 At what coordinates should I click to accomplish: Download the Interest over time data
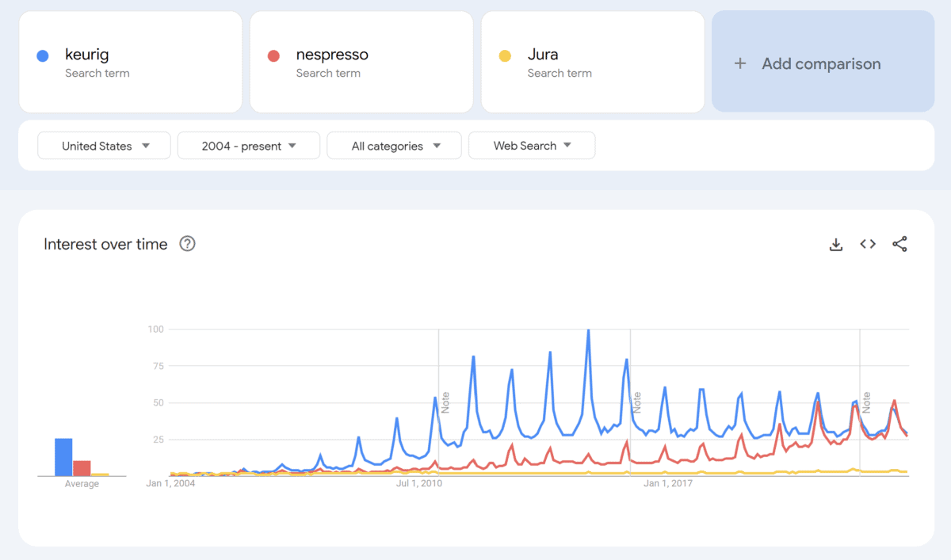pyautogui.click(x=836, y=244)
